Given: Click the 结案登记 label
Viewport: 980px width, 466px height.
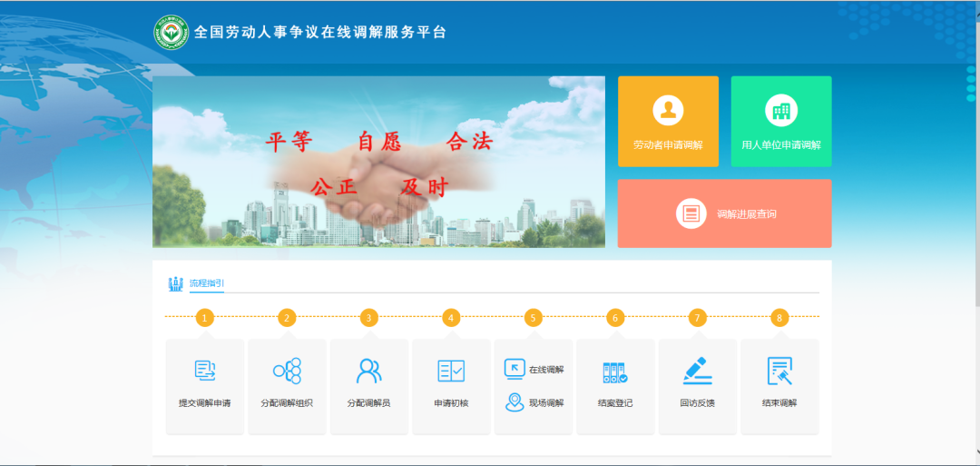Looking at the screenshot, I should click(x=615, y=403).
